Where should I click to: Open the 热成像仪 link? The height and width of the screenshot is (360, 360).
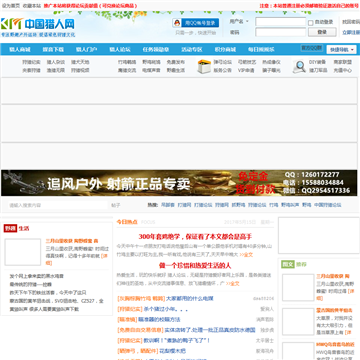click(x=271, y=62)
